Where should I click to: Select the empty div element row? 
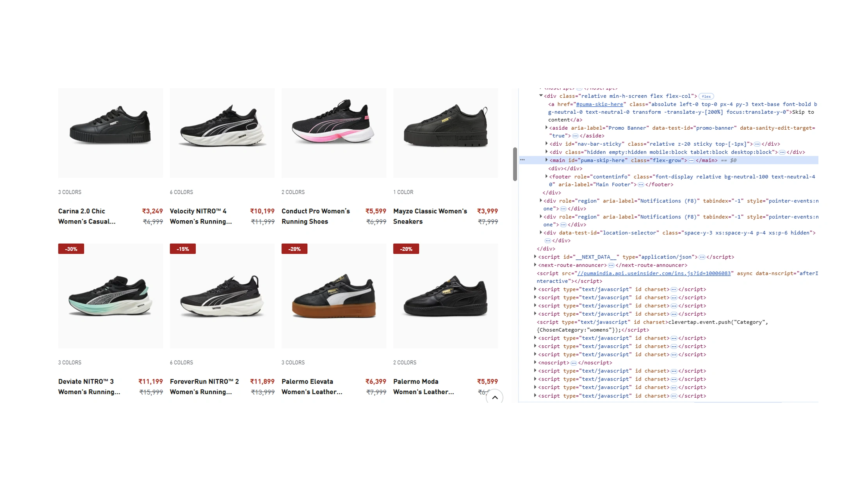(x=565, y=168)
